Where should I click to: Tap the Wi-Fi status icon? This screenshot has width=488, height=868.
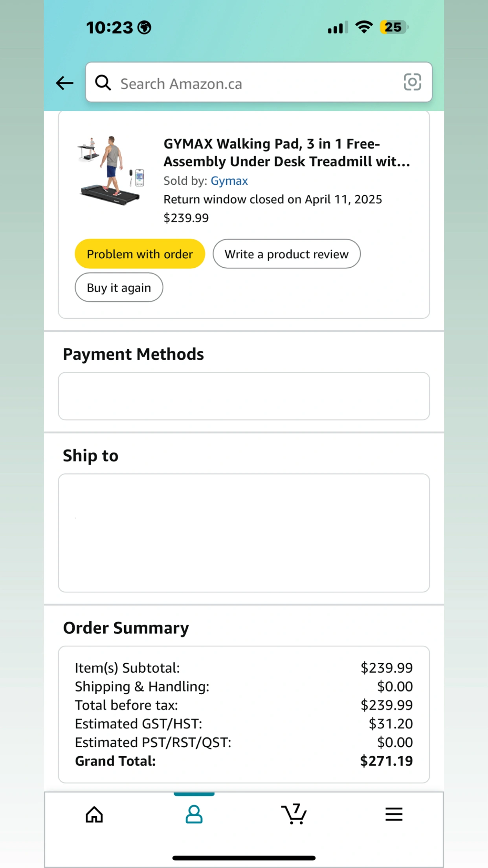(364, 27)
